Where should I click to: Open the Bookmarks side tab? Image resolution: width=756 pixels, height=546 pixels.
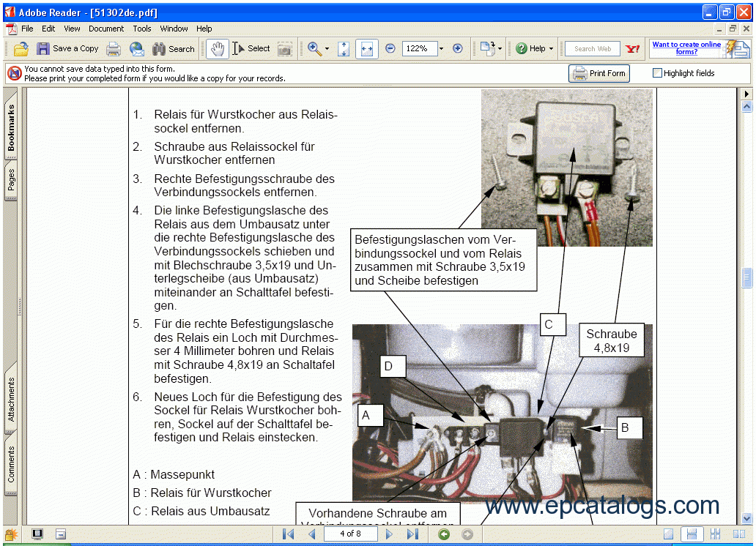point(10,127)
